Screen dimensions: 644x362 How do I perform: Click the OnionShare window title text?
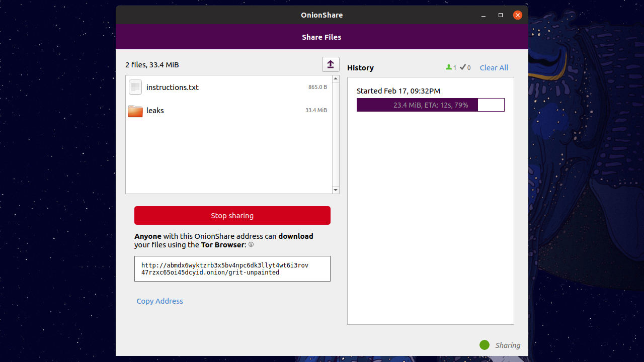(322, 15)
